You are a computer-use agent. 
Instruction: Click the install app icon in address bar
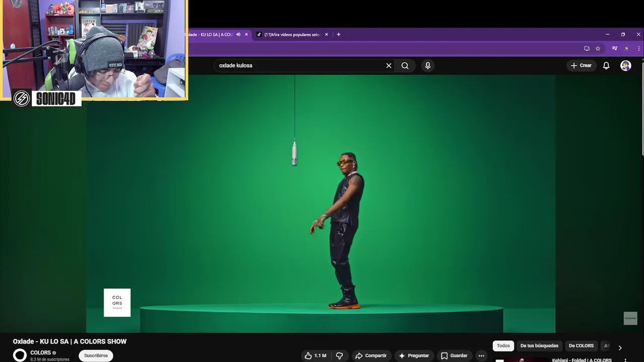[x=587, y=48]
